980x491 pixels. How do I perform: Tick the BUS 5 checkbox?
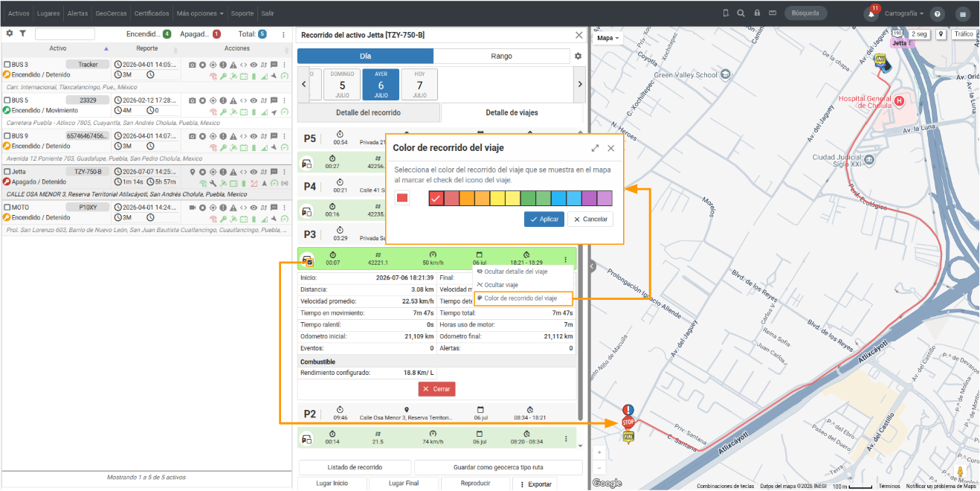coord(7,100)
